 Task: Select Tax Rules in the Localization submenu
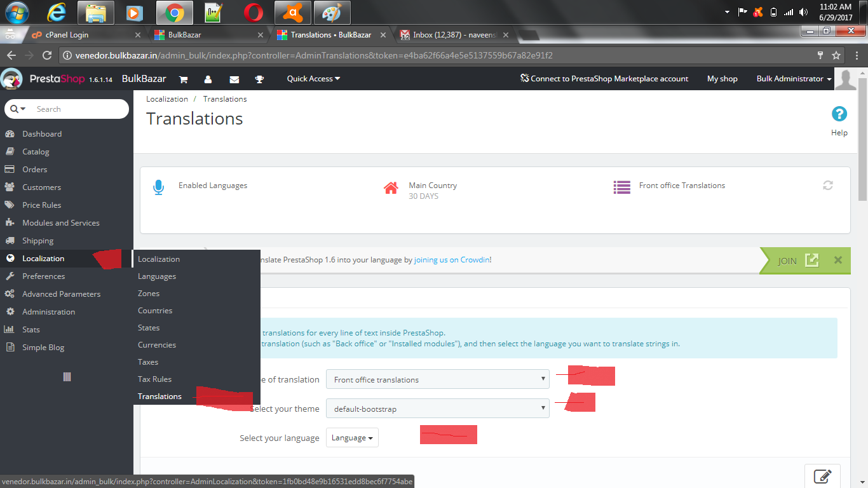[x=154, y=379]
